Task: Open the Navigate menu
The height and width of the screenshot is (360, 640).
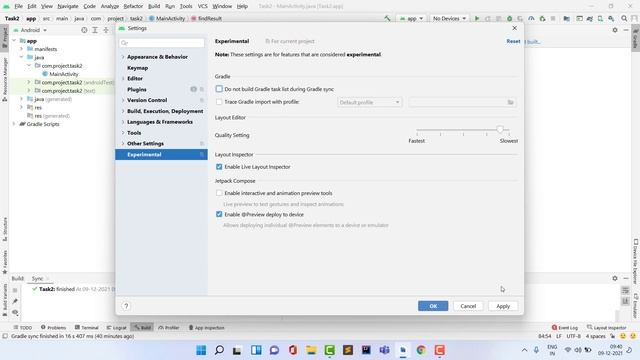Action: [68, 6]
